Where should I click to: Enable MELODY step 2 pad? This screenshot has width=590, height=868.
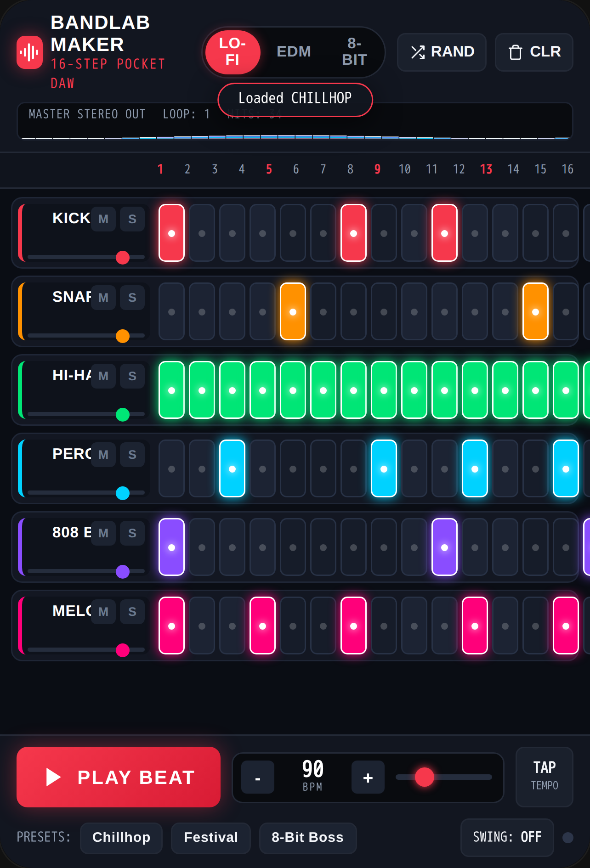tap(202, 626)
